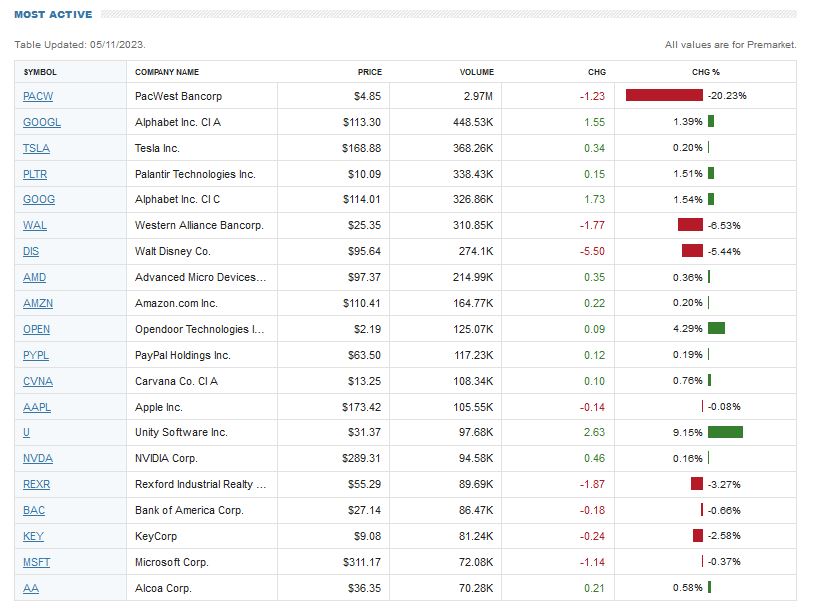Select the PRICE column header
Screen dimensions: 831x614
370,72
